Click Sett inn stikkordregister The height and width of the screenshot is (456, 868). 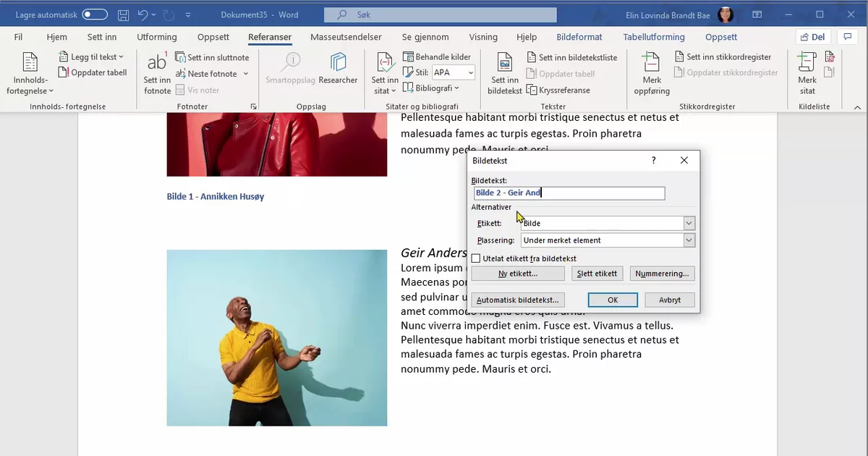point(723,56)
